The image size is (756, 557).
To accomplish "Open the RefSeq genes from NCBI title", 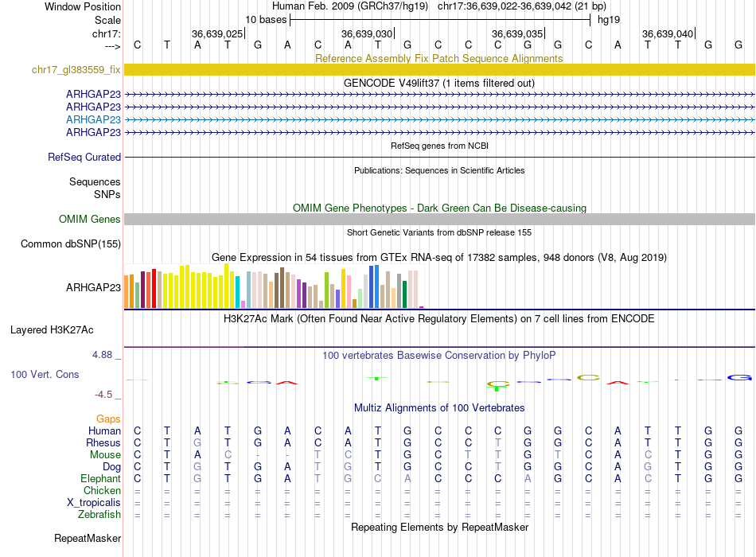I will pyautogui.click(x=438, y=146).
